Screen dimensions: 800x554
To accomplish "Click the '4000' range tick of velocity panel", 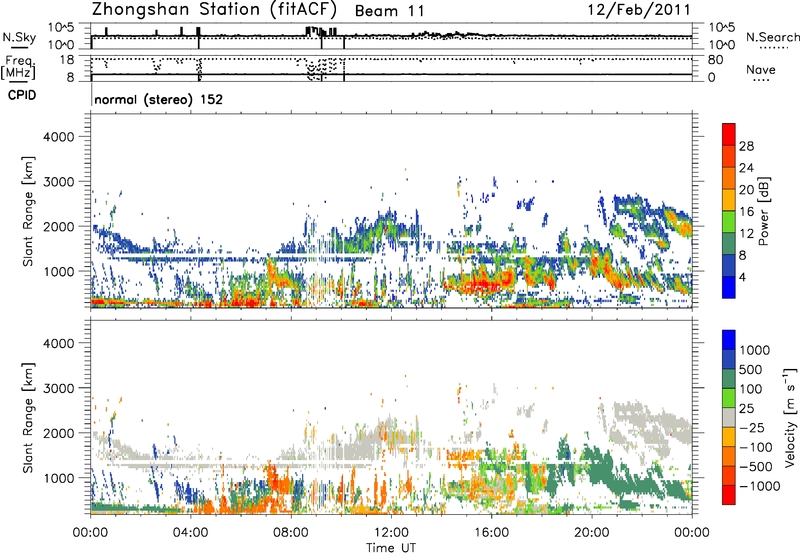I will pos(59,343).
